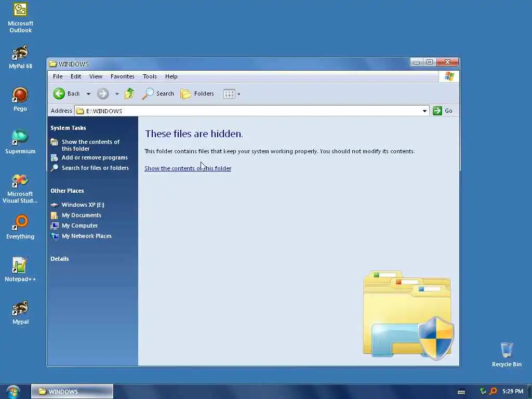Select the MyPal 68 desktop shortcut

click(x=20, y=57)
